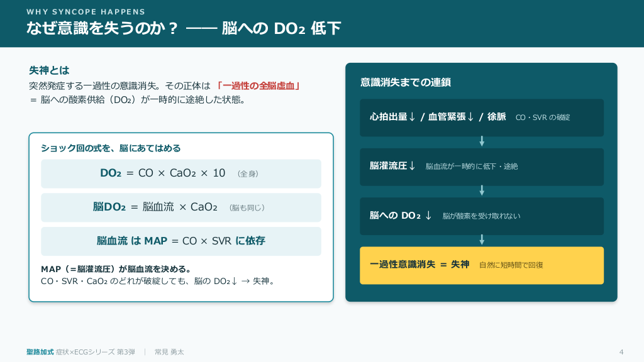Click the '（脳も同じ）' annotation

tap(247, 207)
